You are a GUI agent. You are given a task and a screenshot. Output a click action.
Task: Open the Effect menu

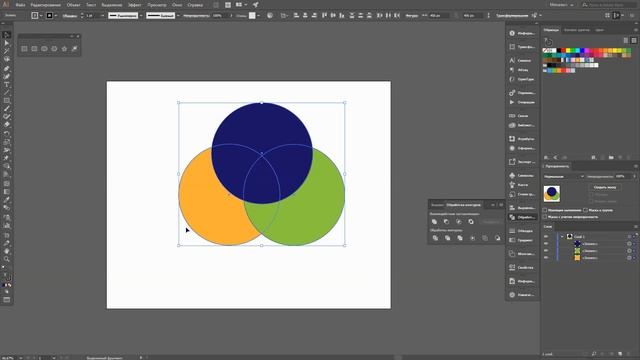point(135,5)
